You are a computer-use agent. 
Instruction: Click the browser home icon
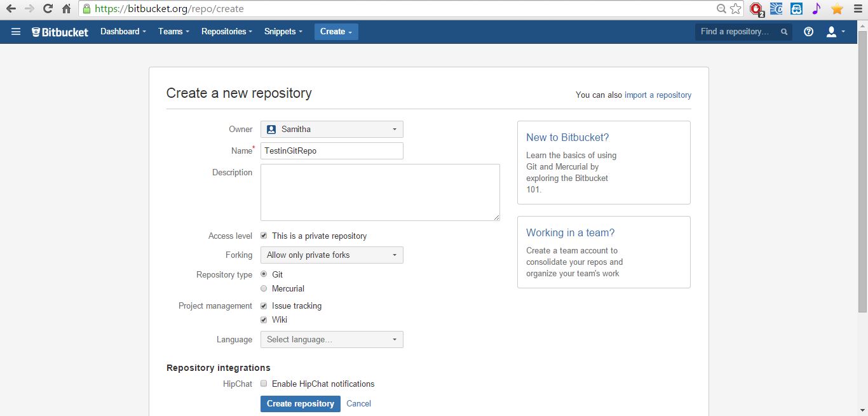click(66, 9)
